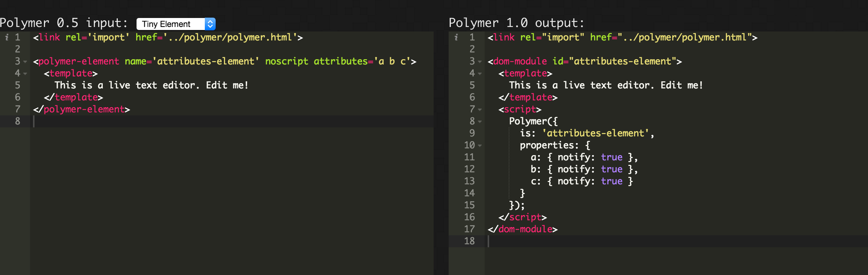Collapse the template fold on input line 4

[x=25, y=74]
